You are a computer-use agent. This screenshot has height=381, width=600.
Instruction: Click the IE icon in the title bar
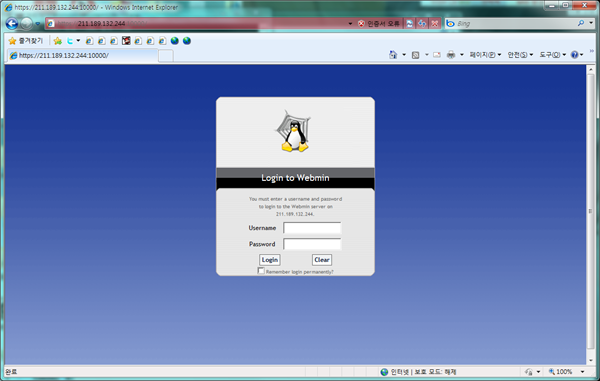point(8,7)
